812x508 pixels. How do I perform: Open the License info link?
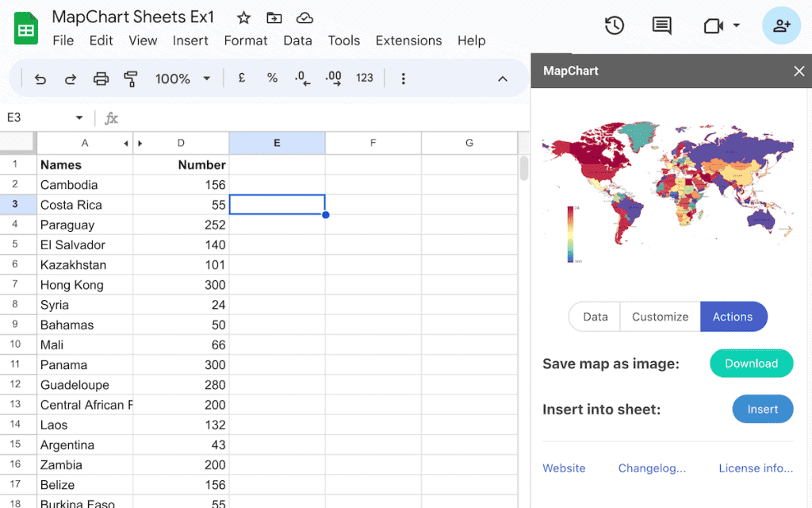pos(756,468)
